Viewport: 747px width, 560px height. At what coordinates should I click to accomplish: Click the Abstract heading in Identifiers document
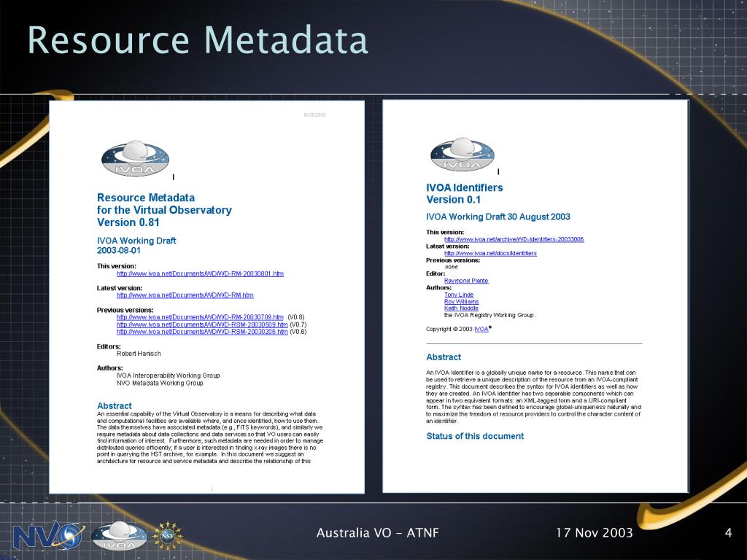pyautogui.click(x=444, y=357)
